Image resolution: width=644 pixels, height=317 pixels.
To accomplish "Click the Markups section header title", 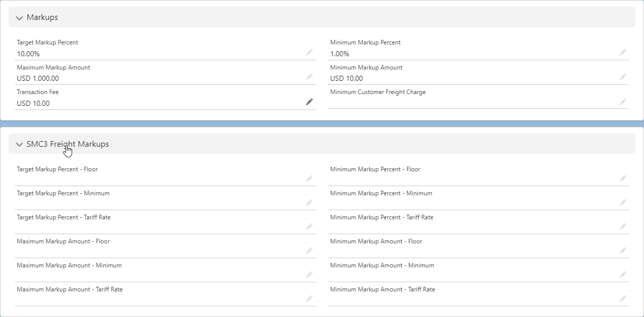I will (x=42, y=17).
